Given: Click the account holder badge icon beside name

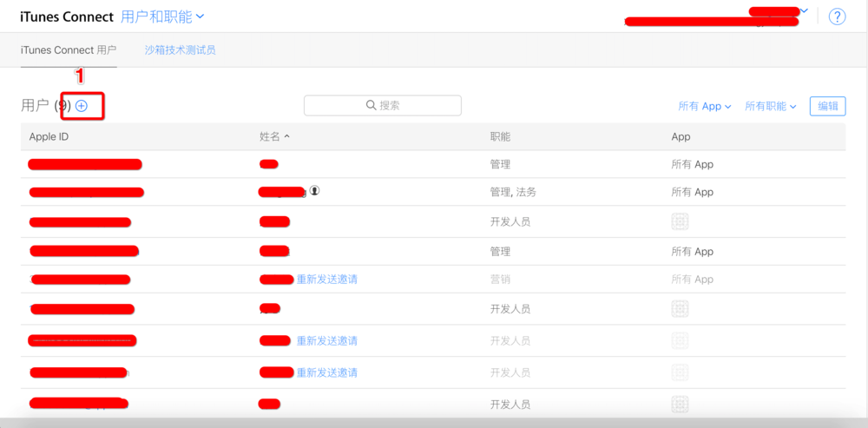Looking at the screenshot, I should (315, 190).
